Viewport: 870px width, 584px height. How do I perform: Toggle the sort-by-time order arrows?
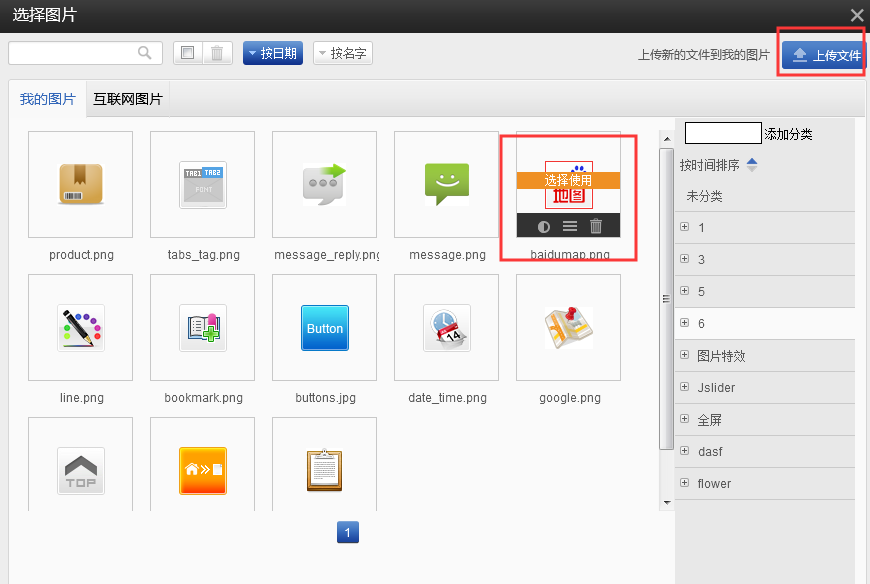pyautogui.click(x=752, y=165)
